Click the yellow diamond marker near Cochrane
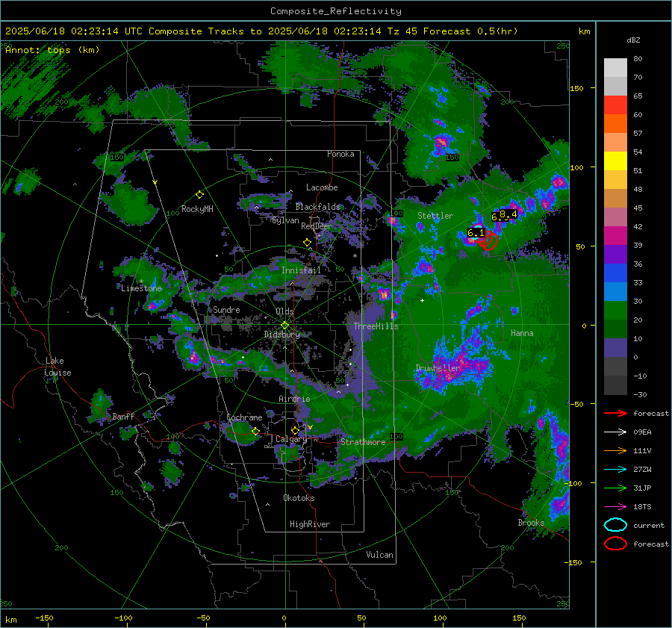This screenshot has width=672, height=628. click(255, 431)
